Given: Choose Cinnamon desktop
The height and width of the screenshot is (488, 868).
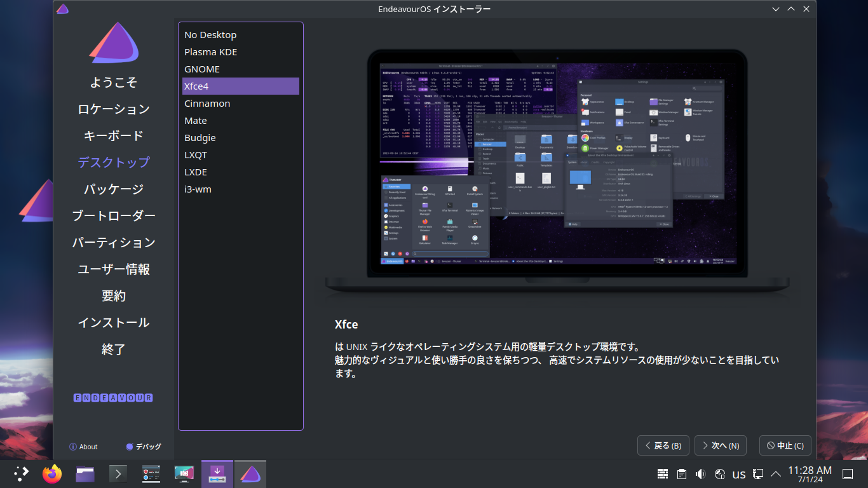Looking at the screenshot, I should 241,104.
